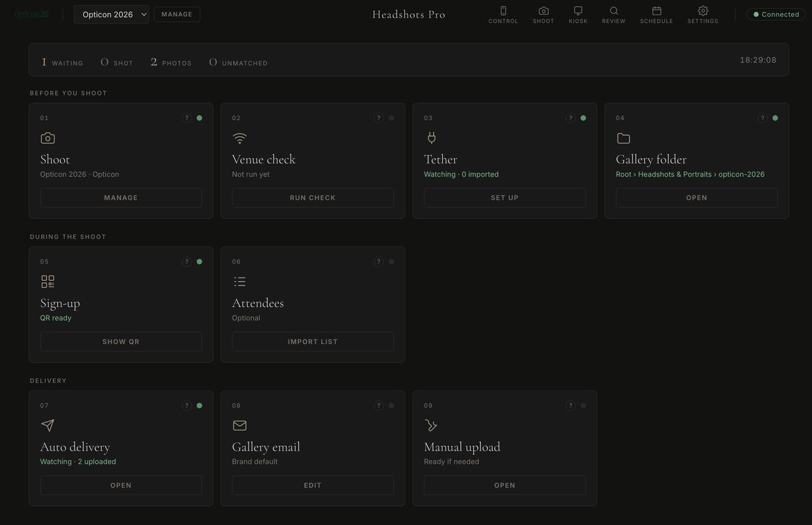Click the help icon on Attendees card

[379, 262]
